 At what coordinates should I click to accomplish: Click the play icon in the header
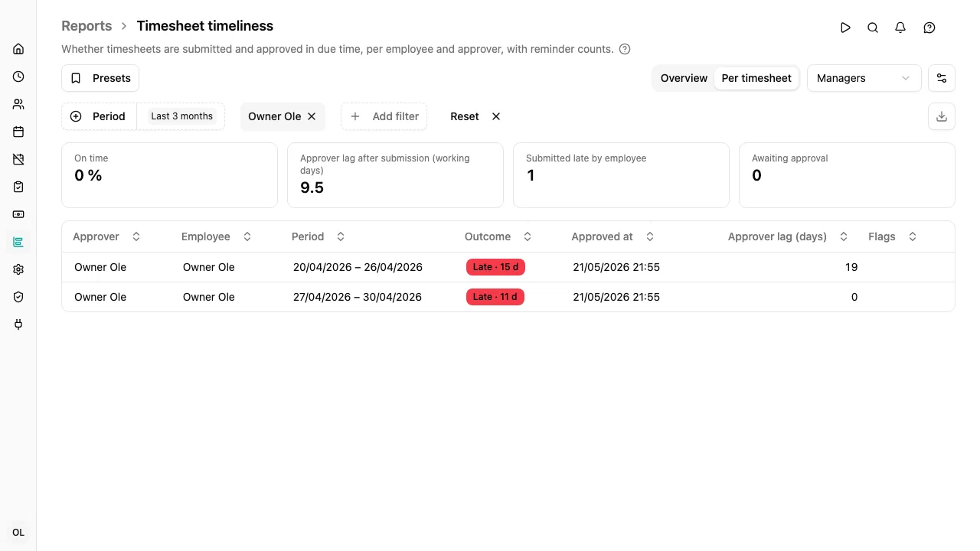pos(845,28)
